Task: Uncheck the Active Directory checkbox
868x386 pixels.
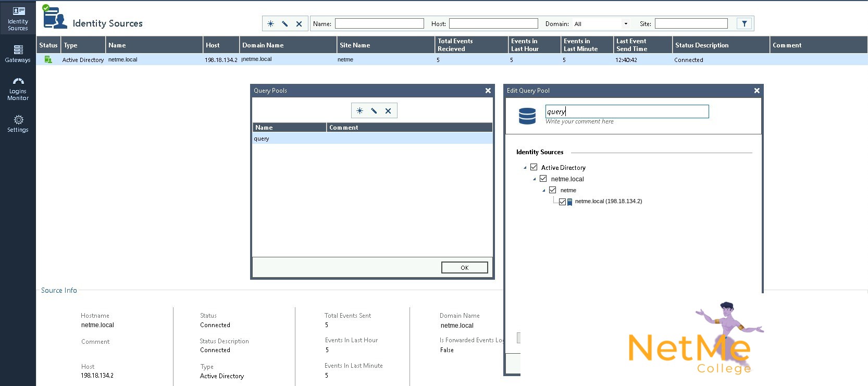Action: [534, 167]
